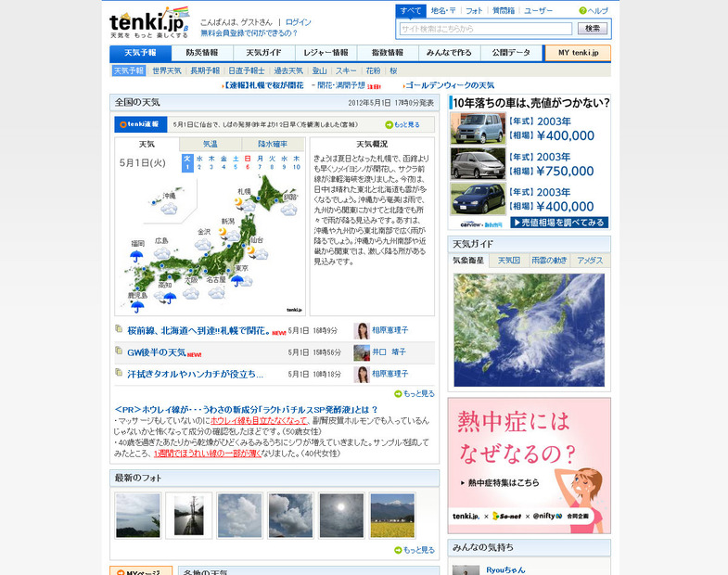Open the satellite weather image
Screen dimensions: 728x575
coord(530,330)
